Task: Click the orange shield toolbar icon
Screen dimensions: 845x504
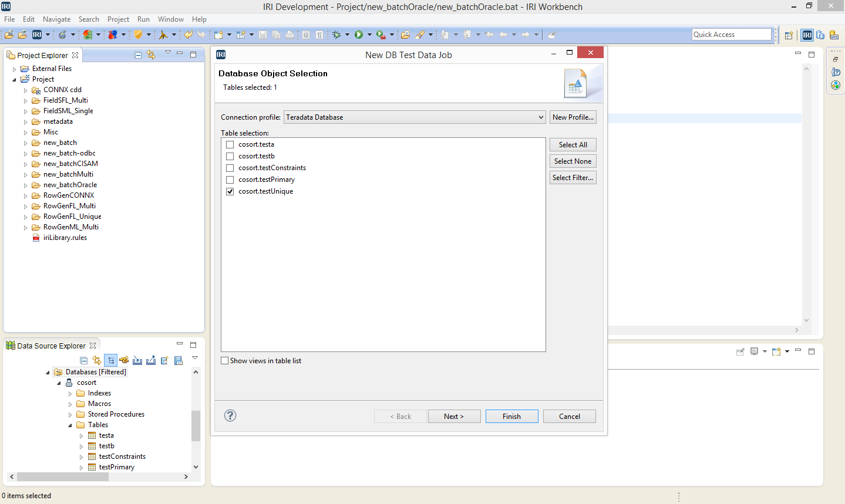Action: 138,35
